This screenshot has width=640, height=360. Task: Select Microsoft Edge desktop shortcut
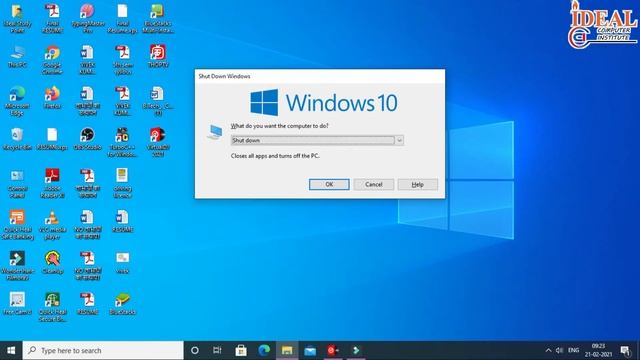tap(17, 101)
